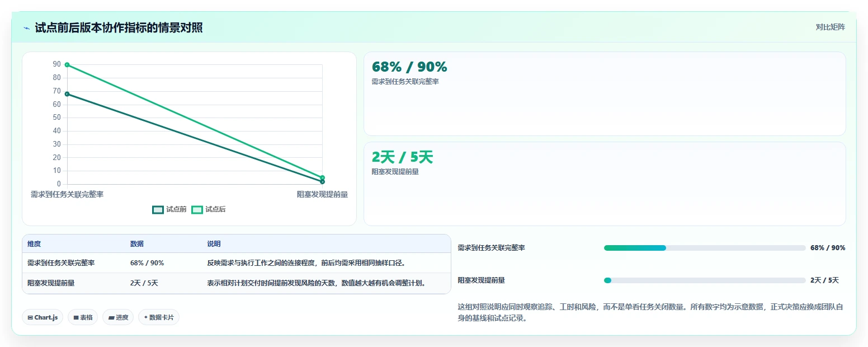Click the 68% / 90% metric card

(x=605, y=93)
